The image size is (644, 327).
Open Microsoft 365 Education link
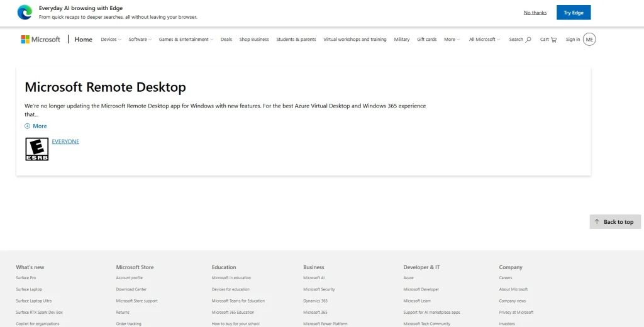[x=233, y=312]
